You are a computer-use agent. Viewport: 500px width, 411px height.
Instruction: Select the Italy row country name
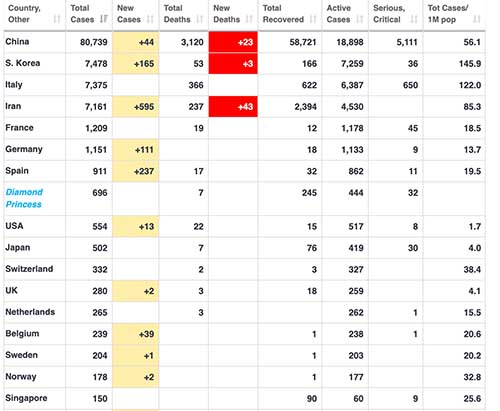(x=14, y=85)
